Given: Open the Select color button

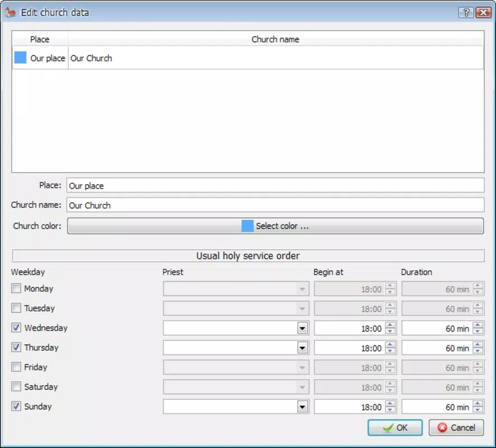Looking at the screenshot, I should tap(275, 226).
